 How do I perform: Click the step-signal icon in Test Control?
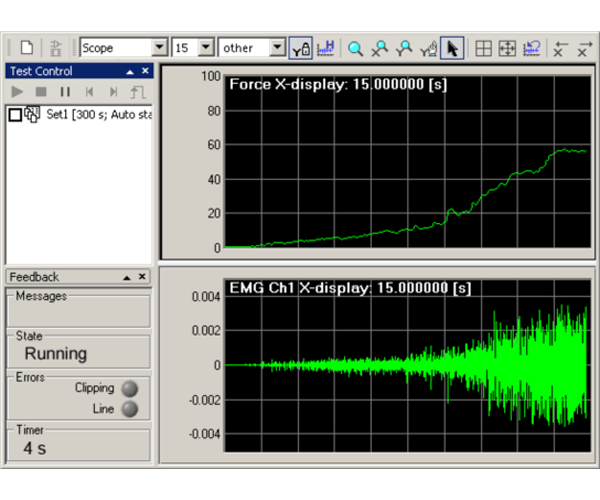click(137, 92)
